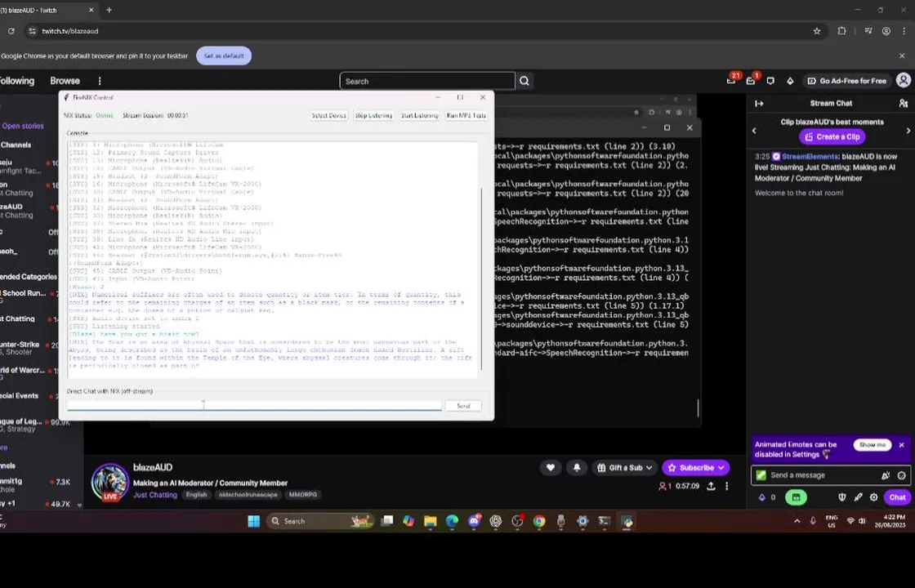The height and width of the screenshot is (588, 915).
Task: Open the chat community users icon
Action: pyautogui.click(x=904, y=103)
